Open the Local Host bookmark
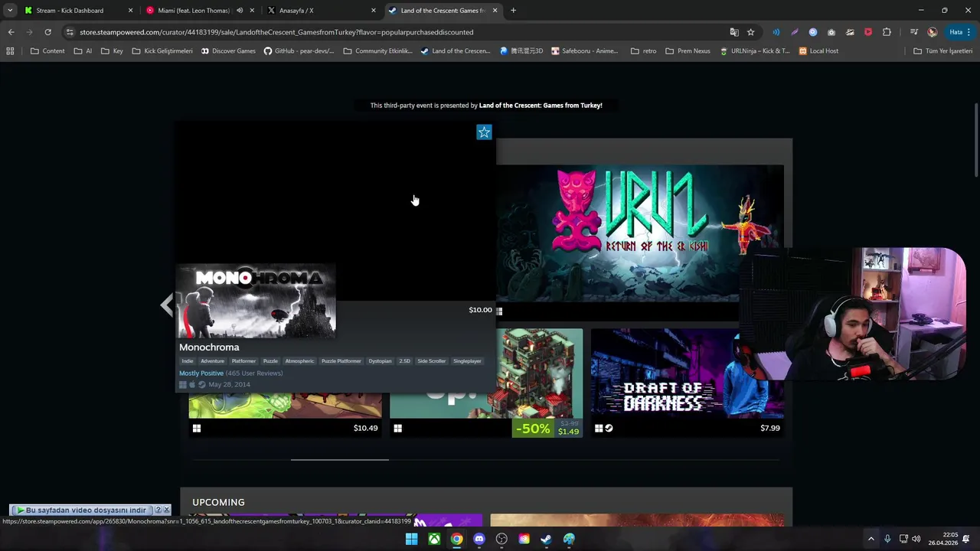The image size is (980, 551). coord(818,51)
